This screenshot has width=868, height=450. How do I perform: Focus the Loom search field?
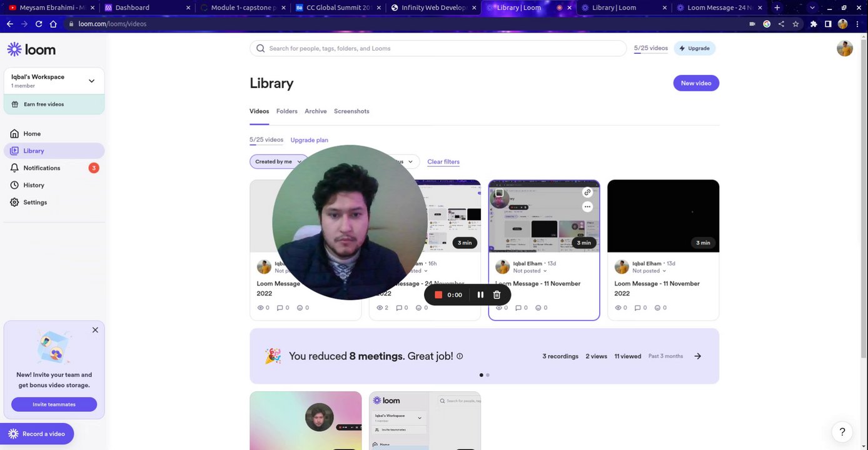click(438, 48)
